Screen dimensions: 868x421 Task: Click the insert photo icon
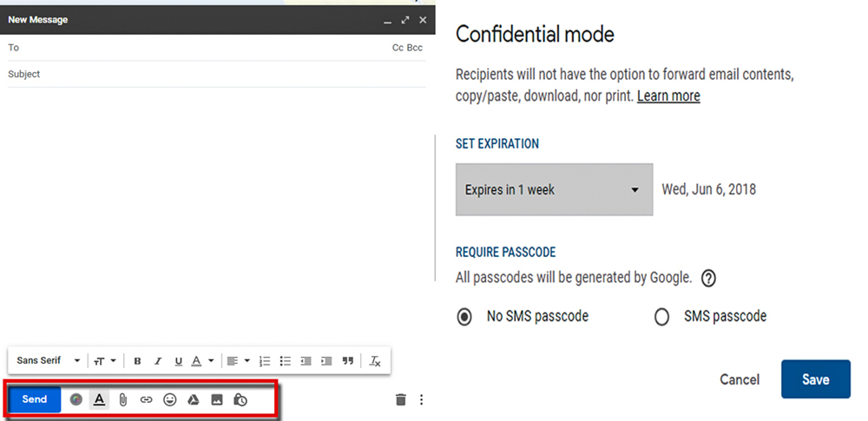[217, 399]
